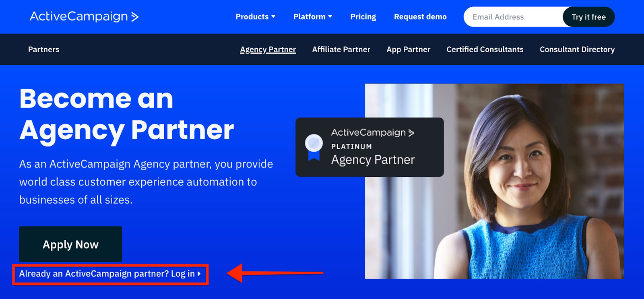Expand the Platform dropdown menu
Screen dimensions: 644x299
click(x=313, y=17)
